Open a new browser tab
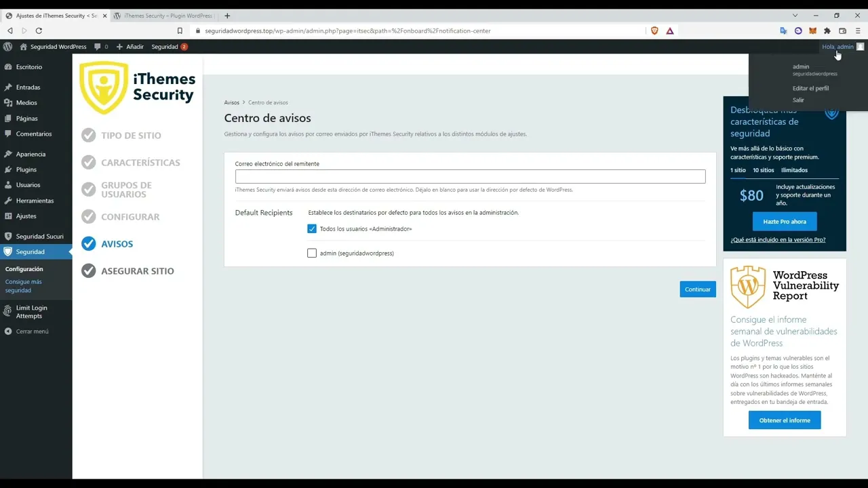 [x=227, y=16]
